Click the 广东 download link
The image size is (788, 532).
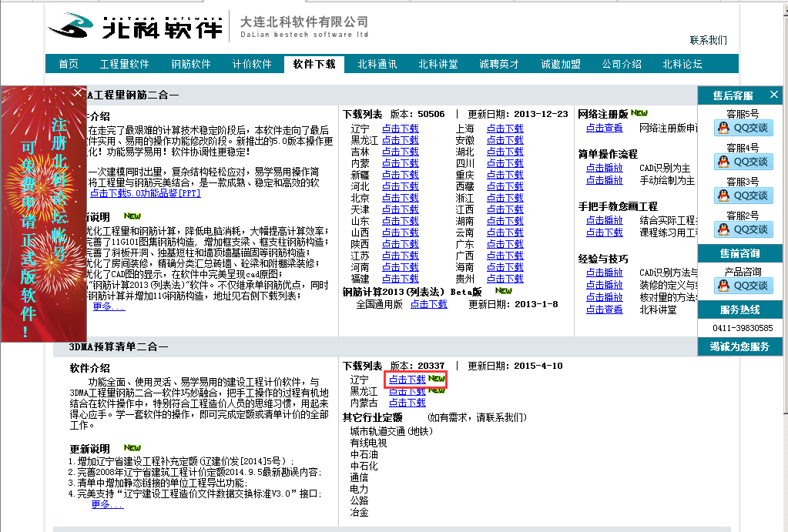pos(505,244)
